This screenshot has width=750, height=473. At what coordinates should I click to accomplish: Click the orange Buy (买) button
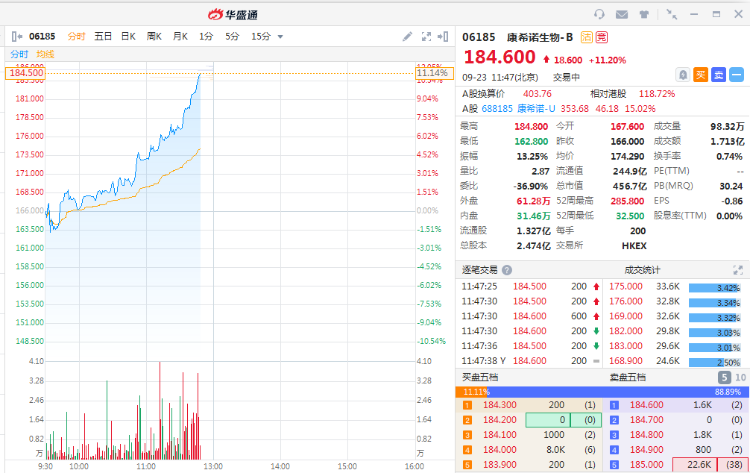pyautogui.click(x=701, y=75)
